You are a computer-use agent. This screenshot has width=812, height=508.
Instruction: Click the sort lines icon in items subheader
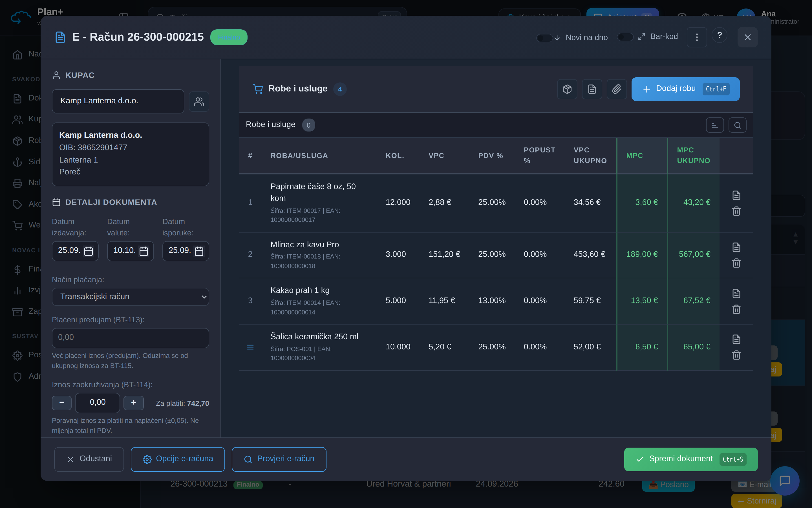click(715, 125)
